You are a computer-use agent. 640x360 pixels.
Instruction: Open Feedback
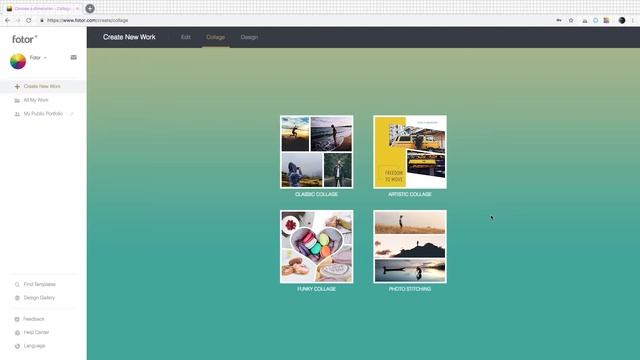(x=33, y=319)
